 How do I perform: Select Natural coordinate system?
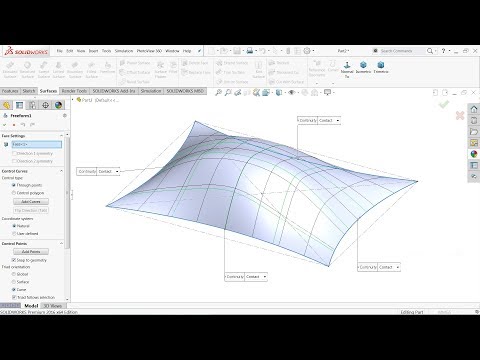(x=14, y=226)
